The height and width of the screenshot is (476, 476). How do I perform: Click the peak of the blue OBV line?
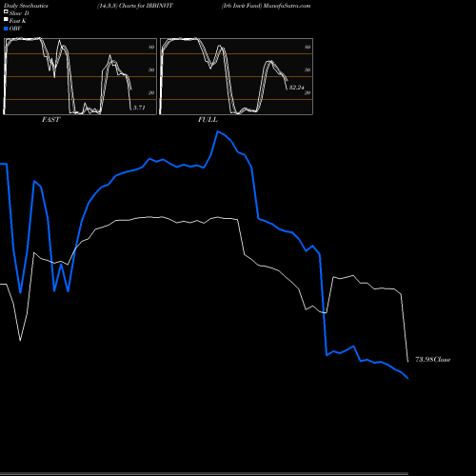point(218,131)
